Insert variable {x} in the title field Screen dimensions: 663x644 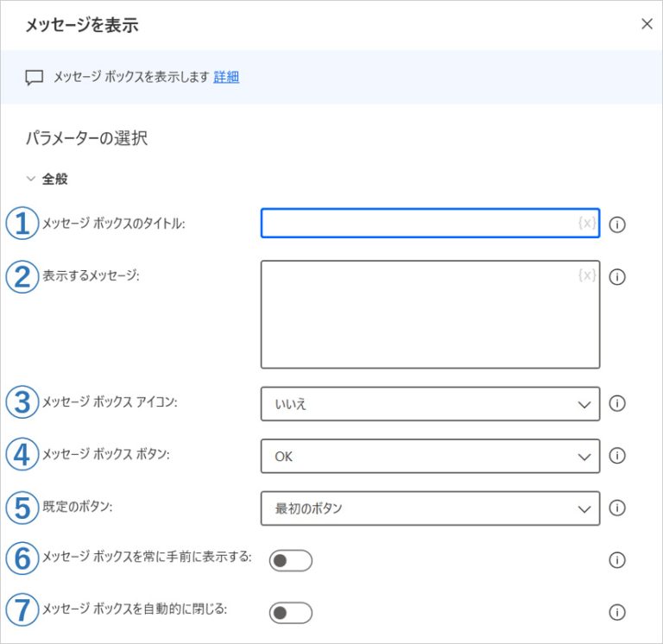pos(587,224)
